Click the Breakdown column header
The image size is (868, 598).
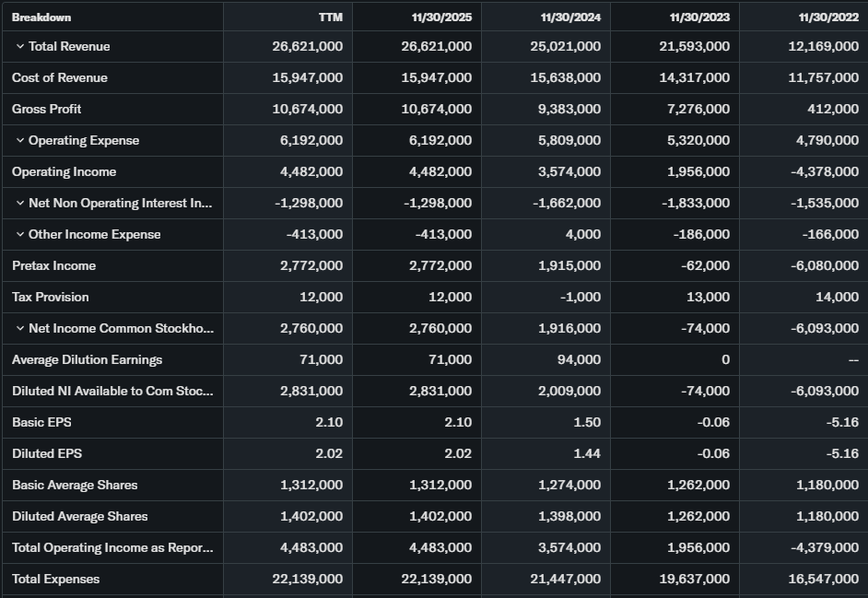[41, 18]
